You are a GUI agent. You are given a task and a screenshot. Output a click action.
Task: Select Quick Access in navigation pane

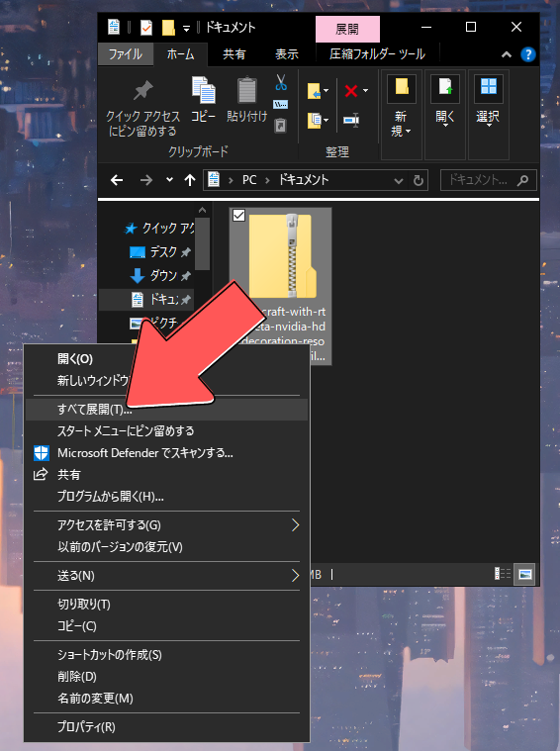tap(159, 228)
